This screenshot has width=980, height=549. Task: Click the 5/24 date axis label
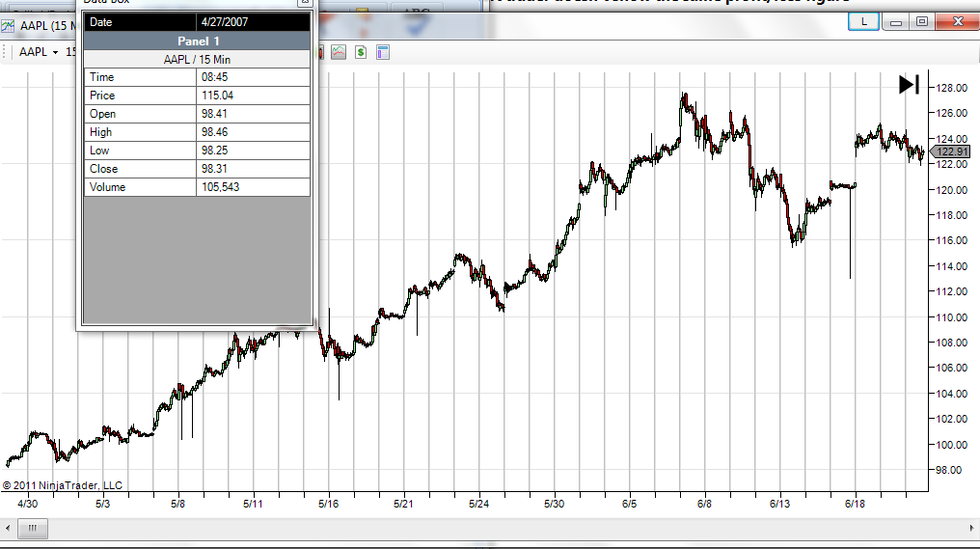pyautogui.click(x=478, y=504)
